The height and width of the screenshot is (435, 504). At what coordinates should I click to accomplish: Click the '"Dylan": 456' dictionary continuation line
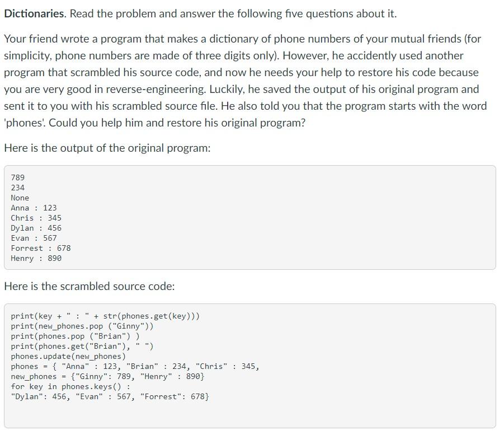click(110, 397)
